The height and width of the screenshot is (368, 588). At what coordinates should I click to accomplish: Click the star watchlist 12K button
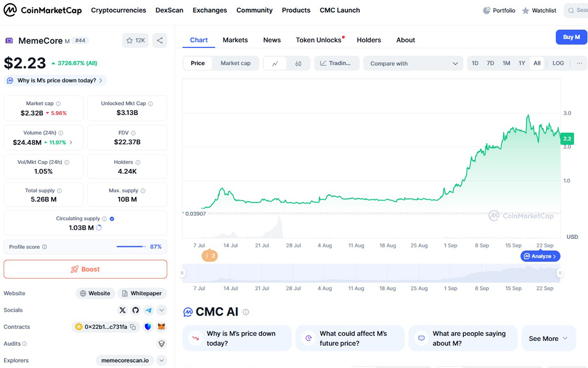coord(136,40)
